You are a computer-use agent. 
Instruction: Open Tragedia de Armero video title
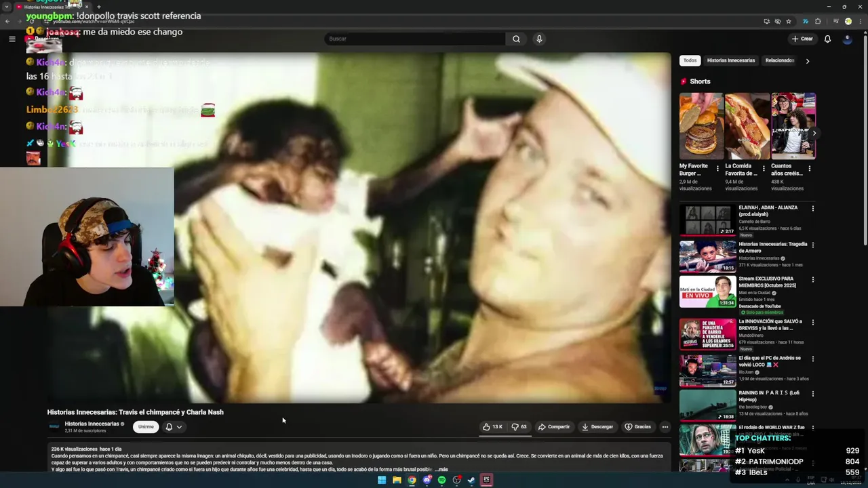click(772, 247)
